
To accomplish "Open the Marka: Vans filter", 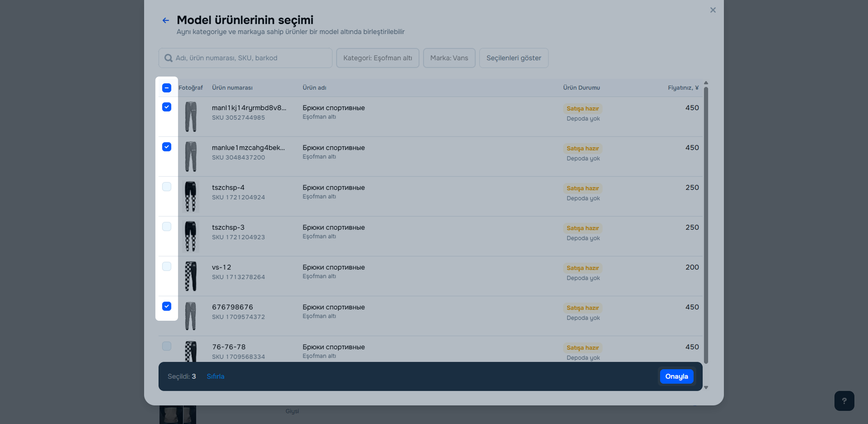I will (x=449, y=58).
